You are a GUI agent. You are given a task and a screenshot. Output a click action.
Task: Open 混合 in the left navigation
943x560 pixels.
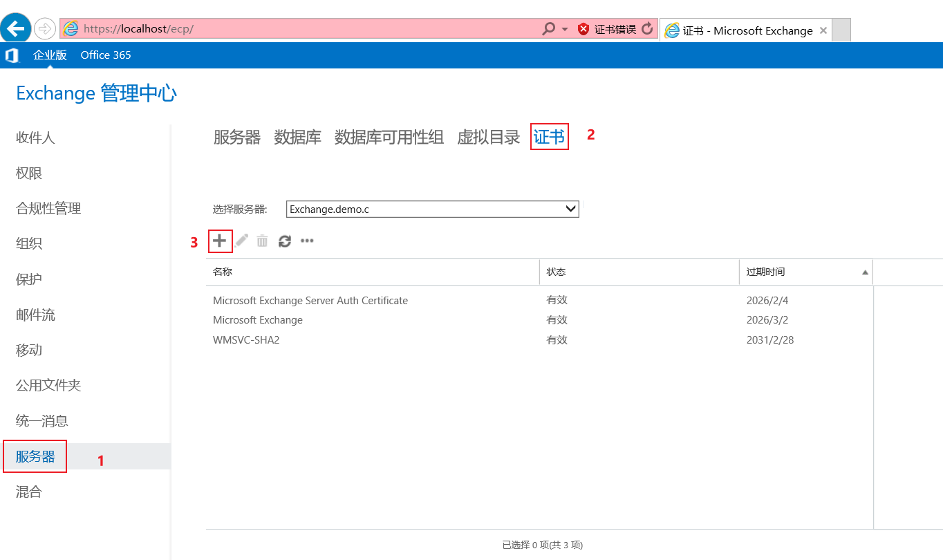29,492
